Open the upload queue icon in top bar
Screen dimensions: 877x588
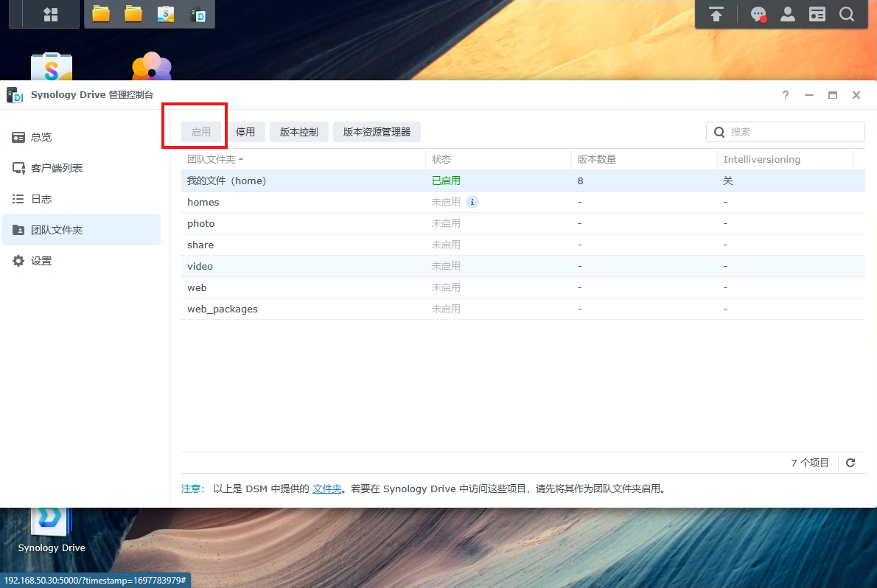point(716,14)
